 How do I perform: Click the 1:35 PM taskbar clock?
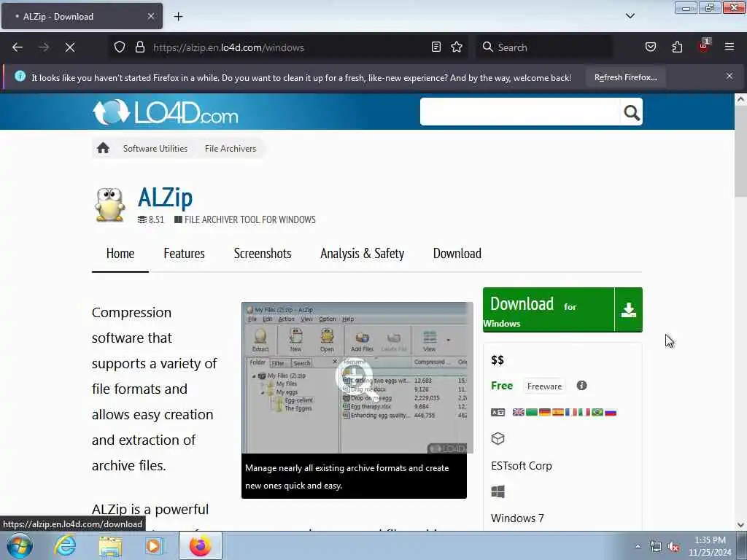710,540
